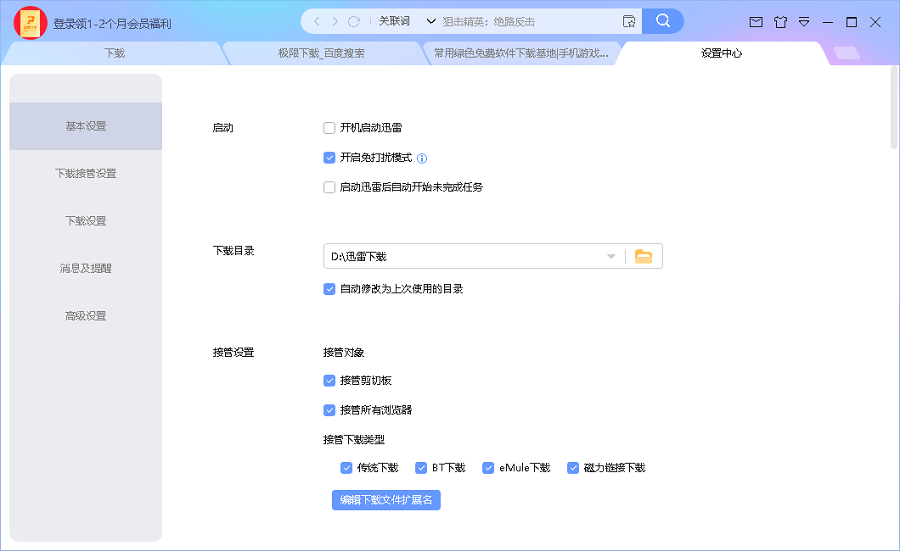Switch to the 下载 tab
Image resolution: width=900 pixels, height=551 pixels.
pos(114,53)
